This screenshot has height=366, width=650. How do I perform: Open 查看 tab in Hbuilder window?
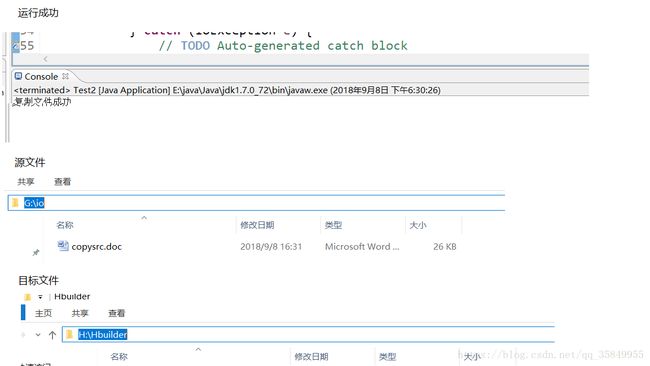pyautogui.click(x=116, y=313)
